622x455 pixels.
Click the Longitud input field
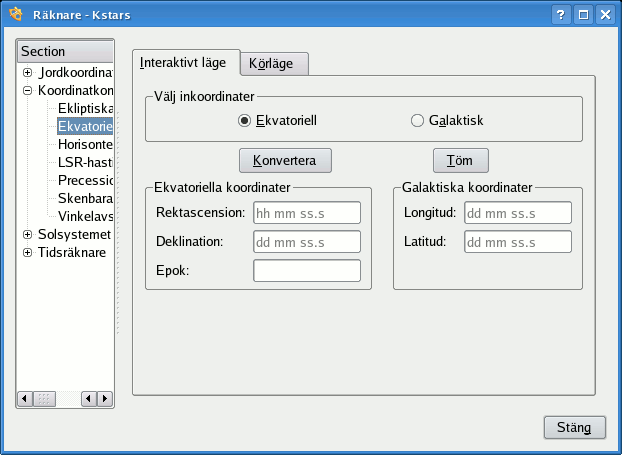tap(517, 213)
